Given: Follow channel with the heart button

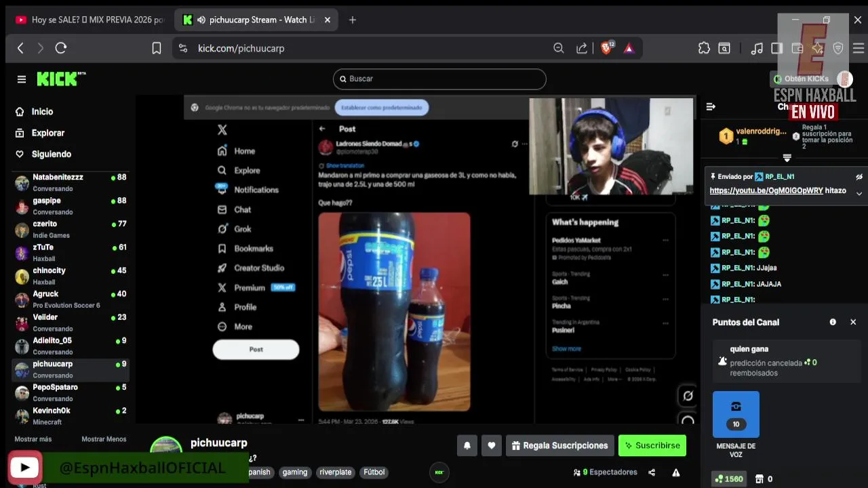Looking at the screenshot, I should (x=492, y=445).
